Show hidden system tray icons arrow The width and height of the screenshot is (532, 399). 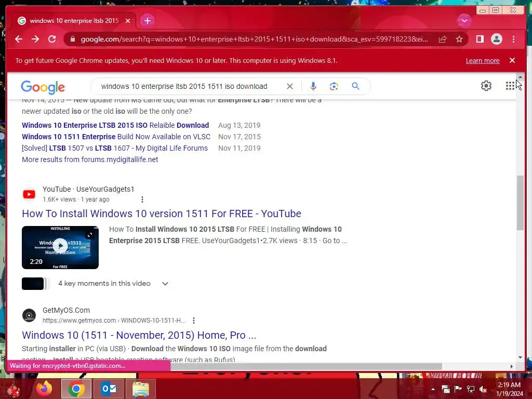pyautogui.click(x=433, y=389)
